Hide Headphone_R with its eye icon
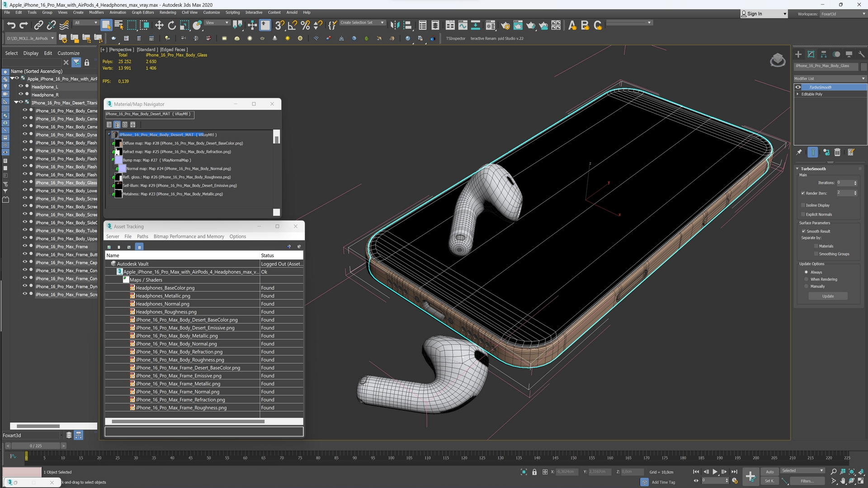The height and width of the screenshot is (488, 868). coord(21,94)
